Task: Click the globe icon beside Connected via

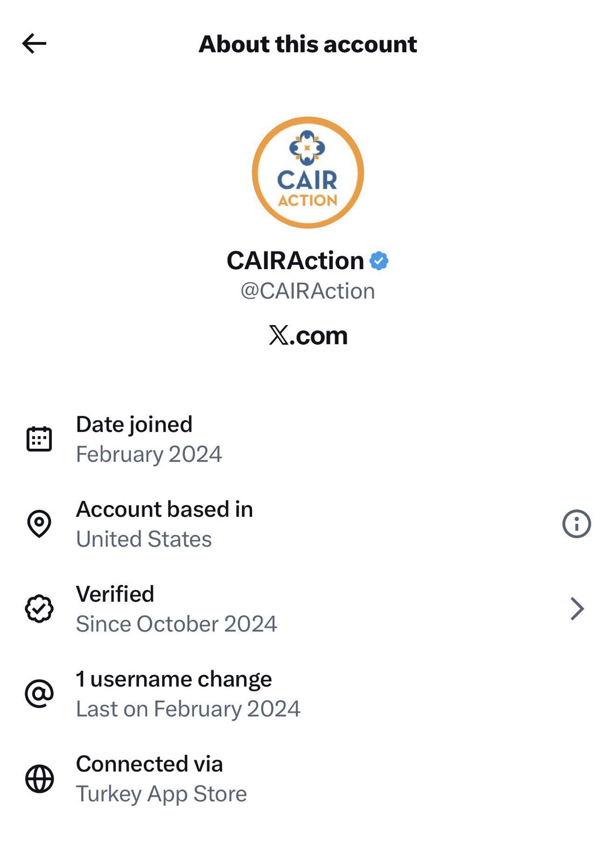Action: pos(39,778)
